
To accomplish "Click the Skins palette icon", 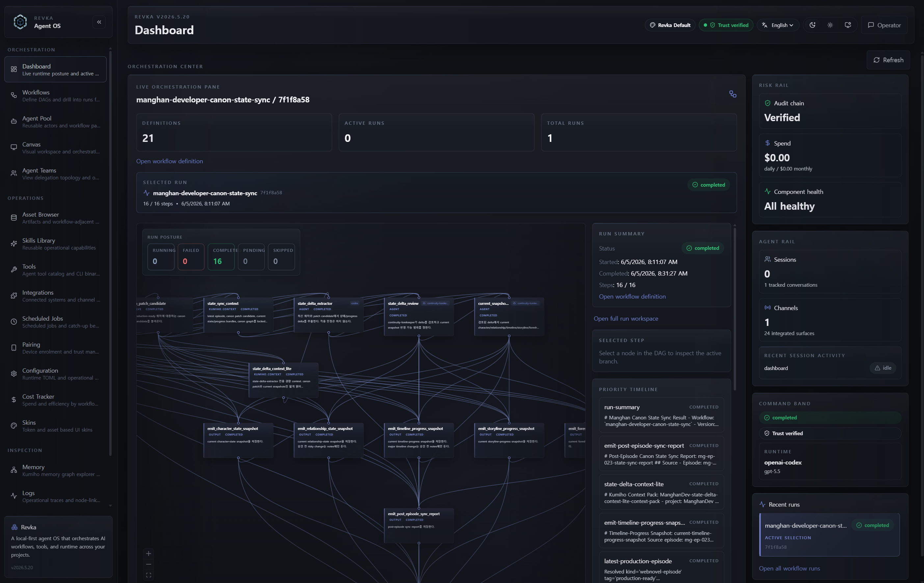I will pos(14,426).
